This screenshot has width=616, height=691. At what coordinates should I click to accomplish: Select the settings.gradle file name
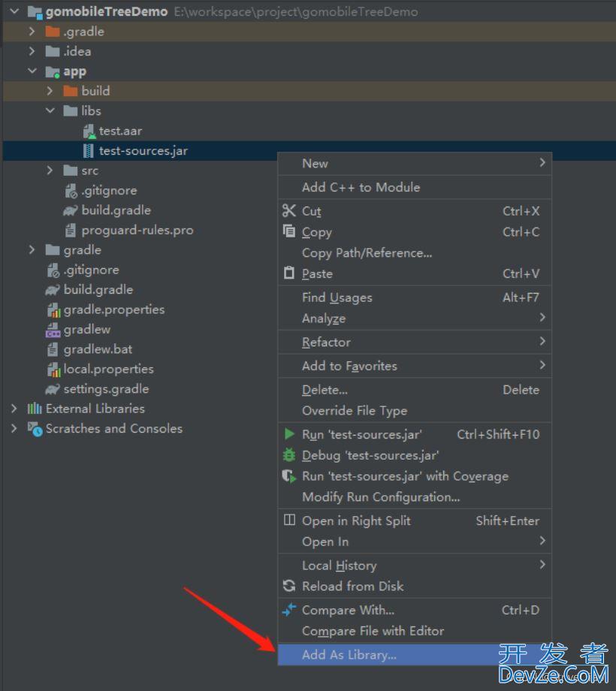pyautogui.click(x=106, y=389)
